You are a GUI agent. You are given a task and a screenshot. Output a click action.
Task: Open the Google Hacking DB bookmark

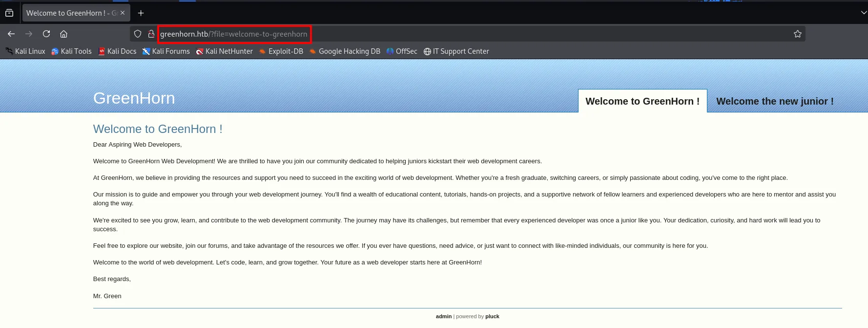[x=345, y=51]
